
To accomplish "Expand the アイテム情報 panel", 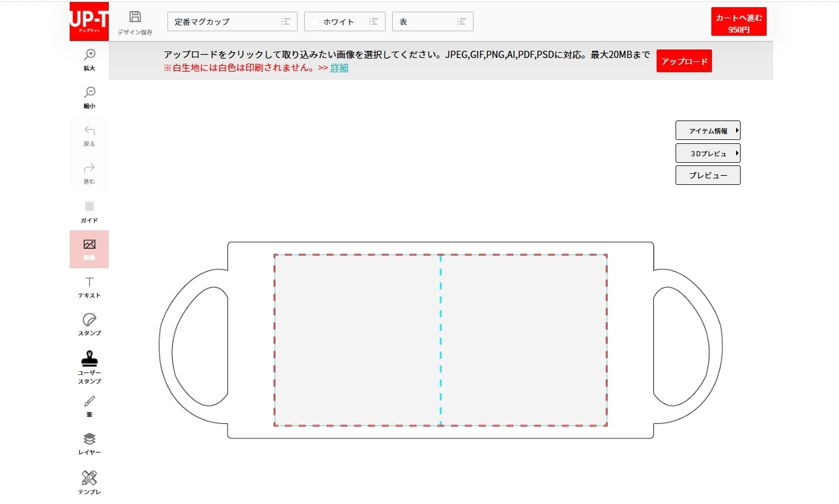I will pos(708,130).
